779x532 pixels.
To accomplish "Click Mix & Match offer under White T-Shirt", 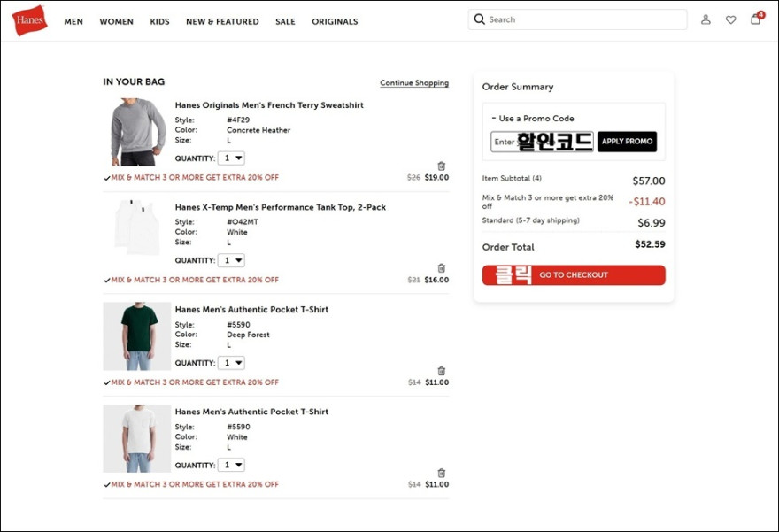I will point(195,484).
